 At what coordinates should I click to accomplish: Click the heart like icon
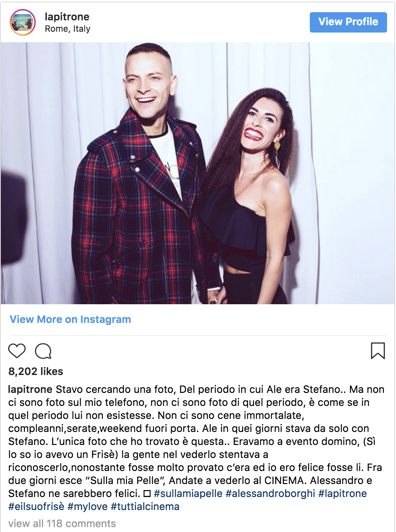17,351
